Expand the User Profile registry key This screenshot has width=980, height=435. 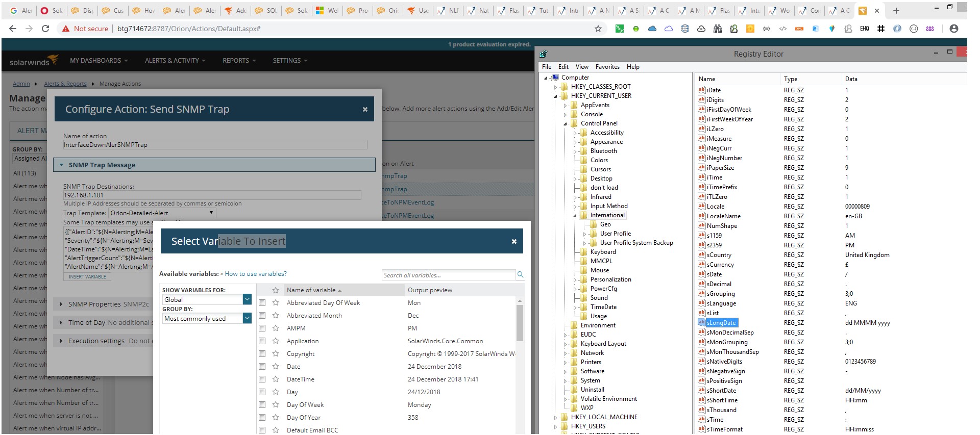pyautogui.click(x=585, y=234)
